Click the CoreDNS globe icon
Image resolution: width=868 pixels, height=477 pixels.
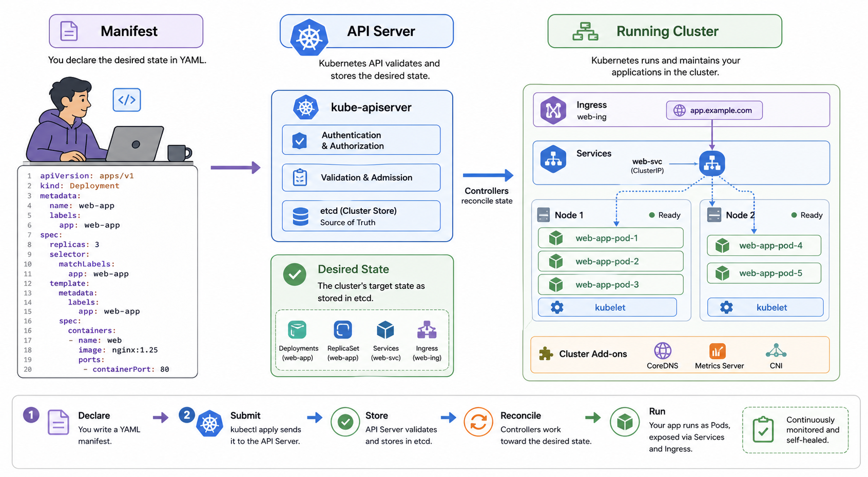pos(663,351)
